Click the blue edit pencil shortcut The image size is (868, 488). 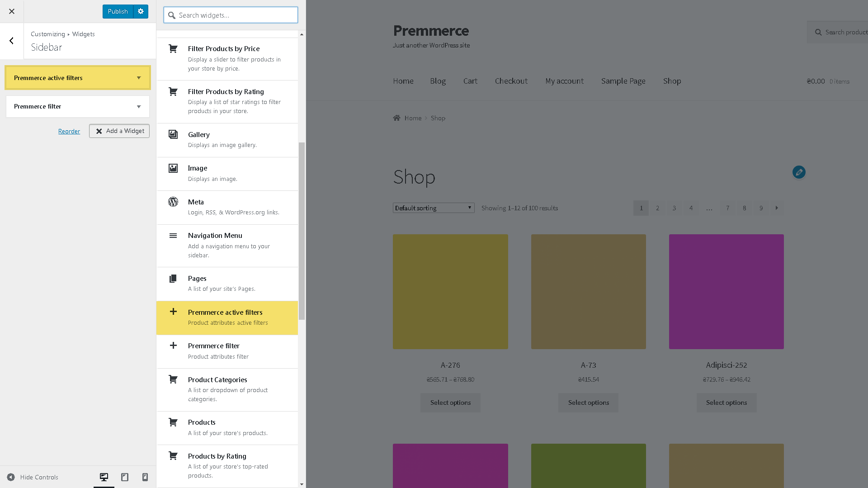pyautogui.click(x=799, y=172)
